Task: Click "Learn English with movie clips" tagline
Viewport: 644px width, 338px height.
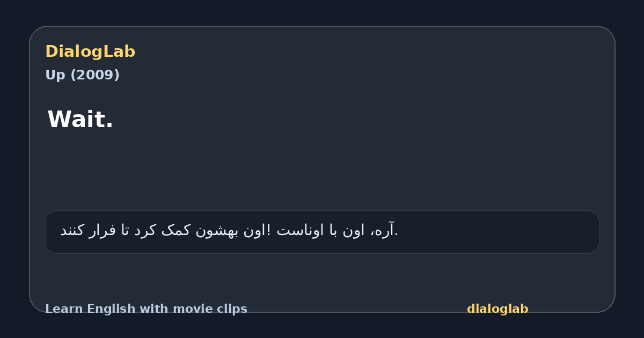Action: [146, 309]
